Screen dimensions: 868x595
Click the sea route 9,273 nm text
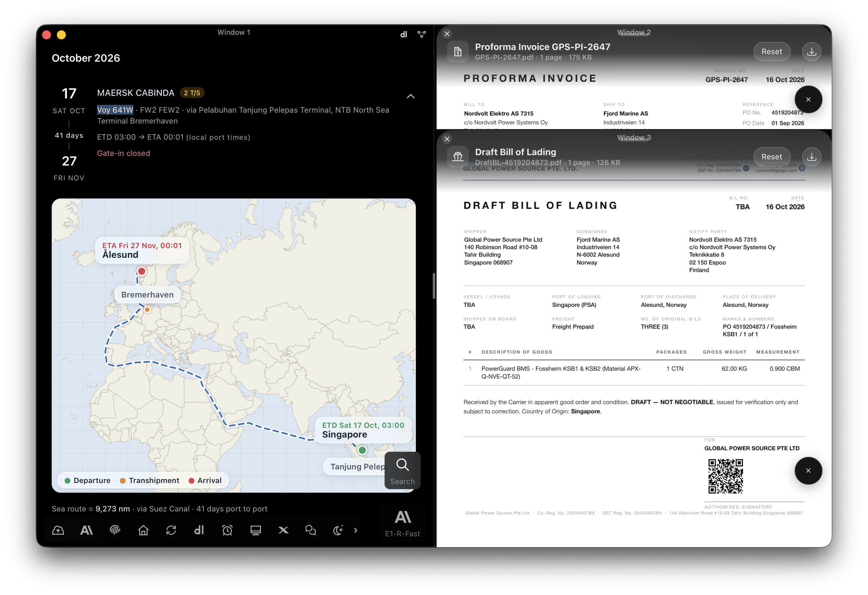click(160, 509)
